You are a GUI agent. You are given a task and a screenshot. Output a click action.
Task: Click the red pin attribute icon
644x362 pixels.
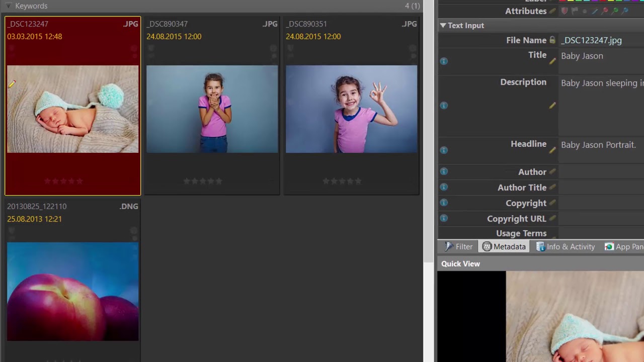(605, 11)
